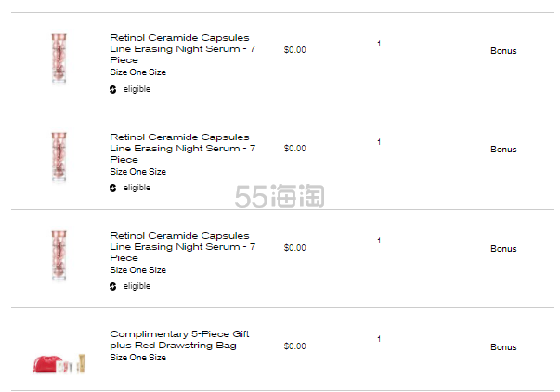Click the Bonus label in first serum row

(503, 51)
